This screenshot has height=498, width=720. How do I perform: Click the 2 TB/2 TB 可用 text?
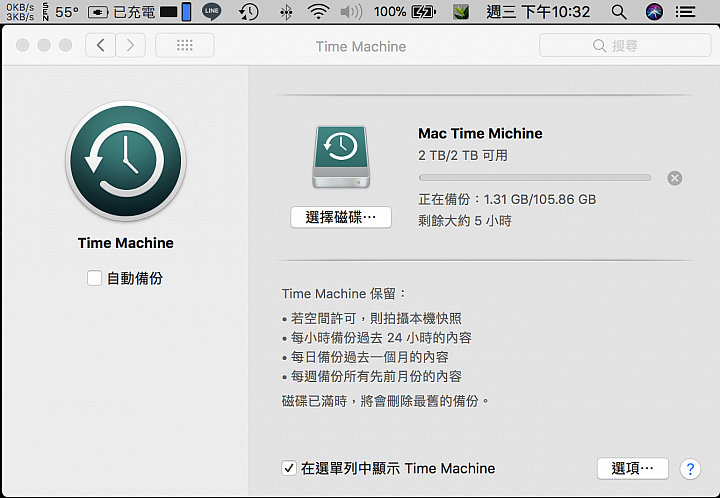tap(463, 156)
